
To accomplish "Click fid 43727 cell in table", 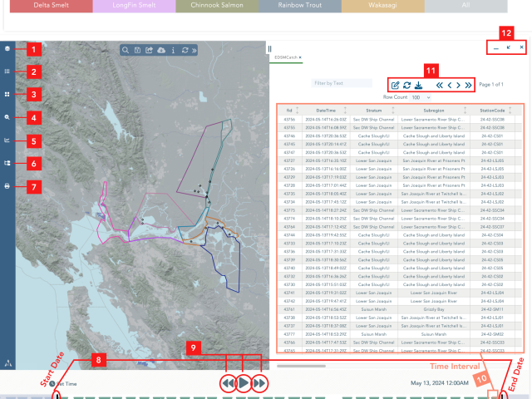I will [x=289, y=160].
